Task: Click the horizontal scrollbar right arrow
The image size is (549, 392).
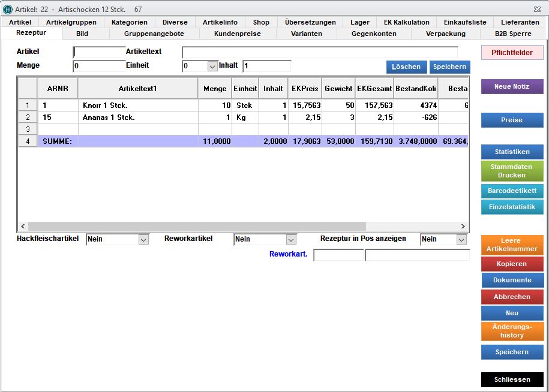Action: (x=463, y=227)
